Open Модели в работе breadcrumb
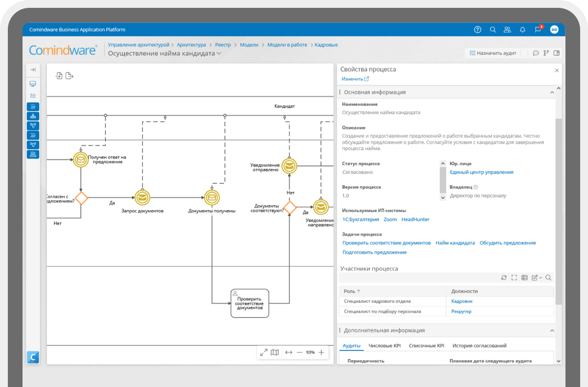Screen dimensions: 588x387 click(x=287, y=45)
